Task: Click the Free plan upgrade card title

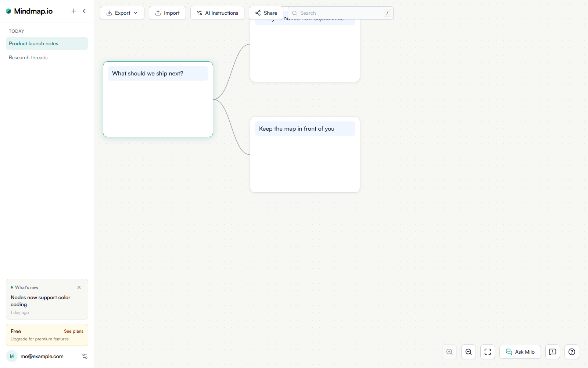Action: (x=16, y=331)
